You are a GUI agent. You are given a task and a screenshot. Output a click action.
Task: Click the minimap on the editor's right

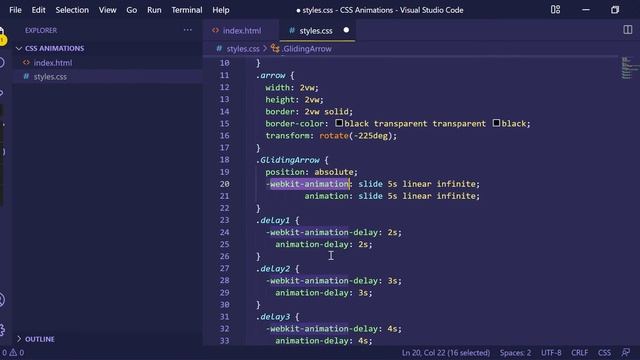[629, 68]
